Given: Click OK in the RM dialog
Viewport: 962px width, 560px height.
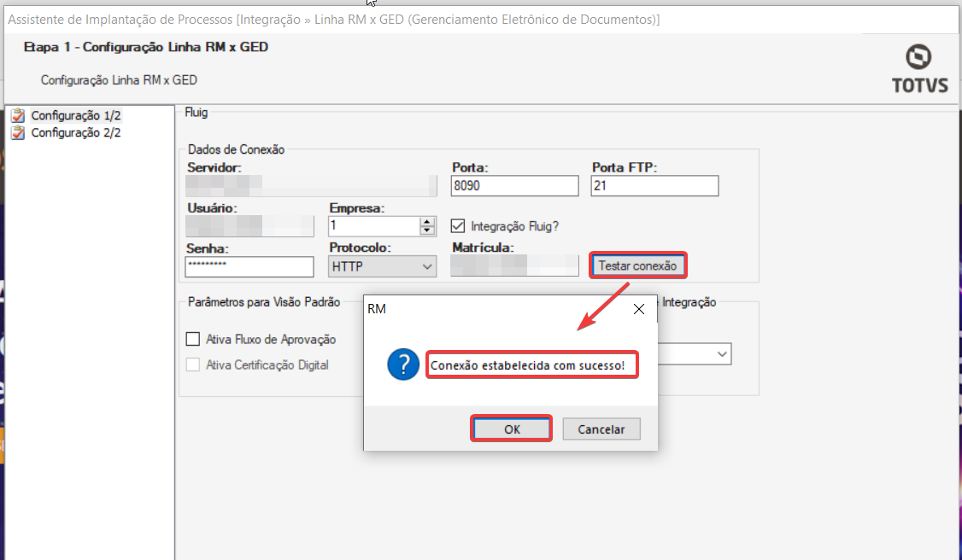Looking at the screenshot, I should click(x=512, y=429).
